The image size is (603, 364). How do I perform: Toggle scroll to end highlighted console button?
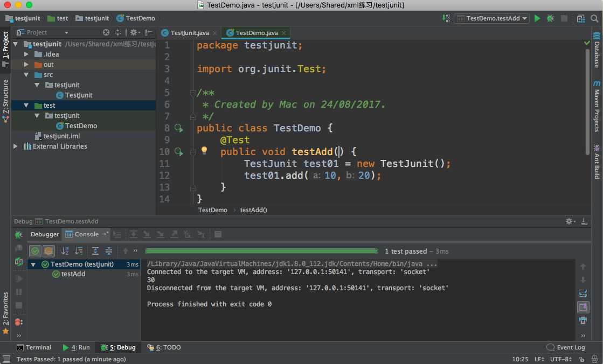[x=583, y=307]
